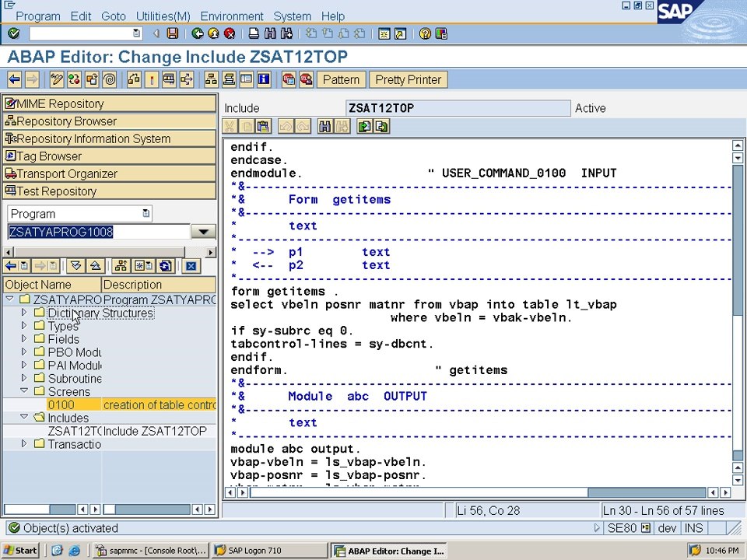This screenshot has width=747, height=560.
Task: Click the green Back arrow in the standard toolbar
Action: click(197, 33)
